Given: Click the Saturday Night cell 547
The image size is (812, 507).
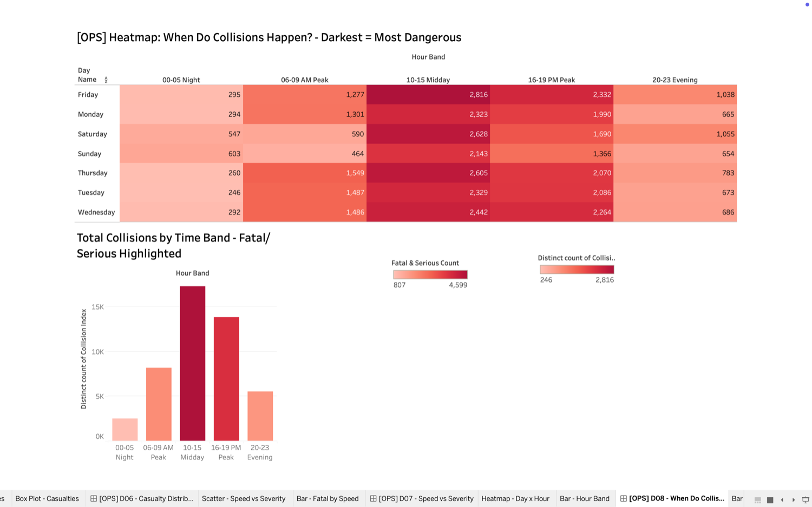Looking at the screenshot, I should coord(181,134).
